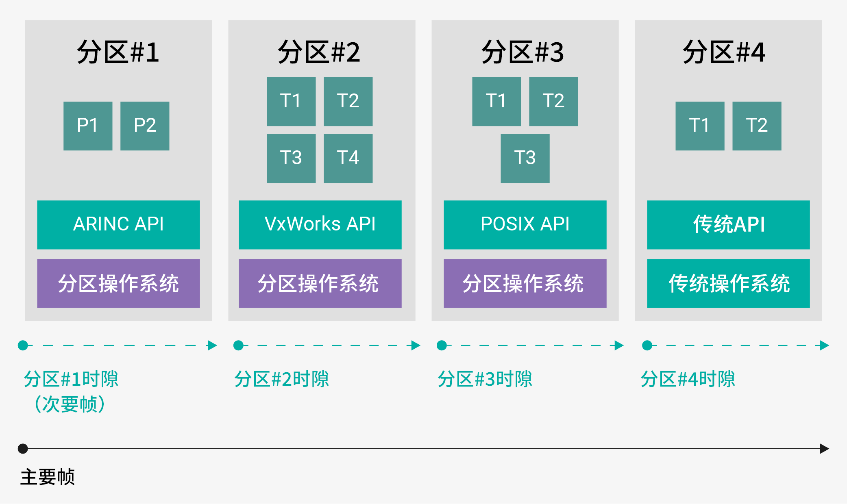This screenshot has height=504, width=847.
Task: Click the black dot starting 主要帧 timeline
Action: (x=23, y=449)
